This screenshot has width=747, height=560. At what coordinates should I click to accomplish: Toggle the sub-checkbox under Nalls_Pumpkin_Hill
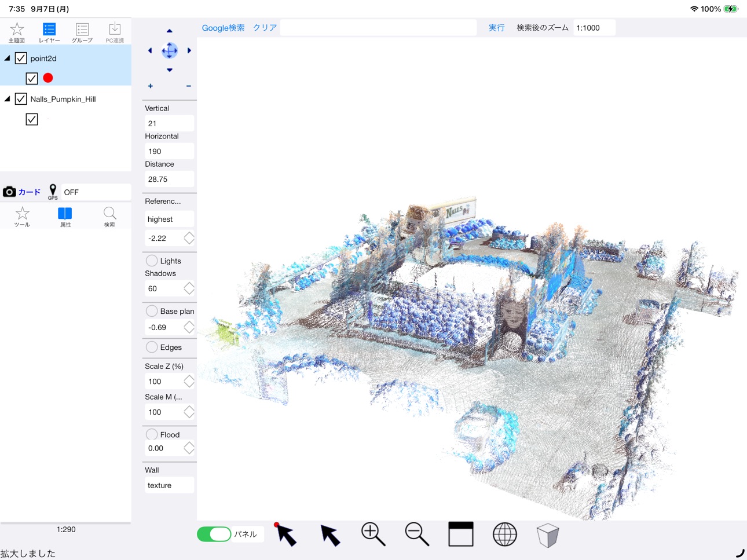pyautogui.click(x=32, y=119)
